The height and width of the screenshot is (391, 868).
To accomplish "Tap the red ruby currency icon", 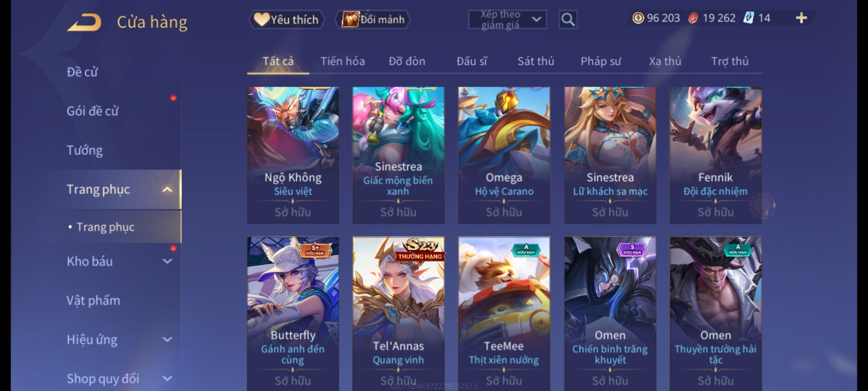I will (693, 18).
